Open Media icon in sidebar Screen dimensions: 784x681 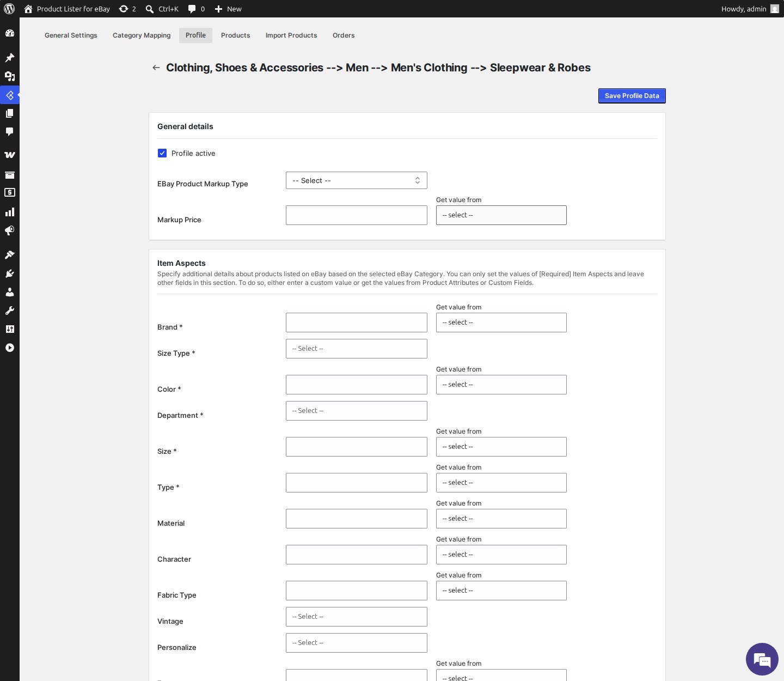(10, 76)
